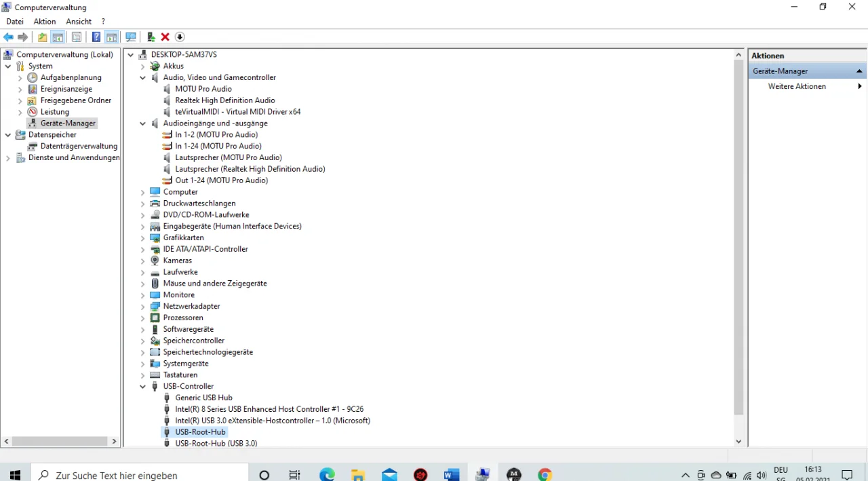Expand the Freigegebene Ordner node
Image resolution: width=868 pixels, height=481 pixels.
20,100
